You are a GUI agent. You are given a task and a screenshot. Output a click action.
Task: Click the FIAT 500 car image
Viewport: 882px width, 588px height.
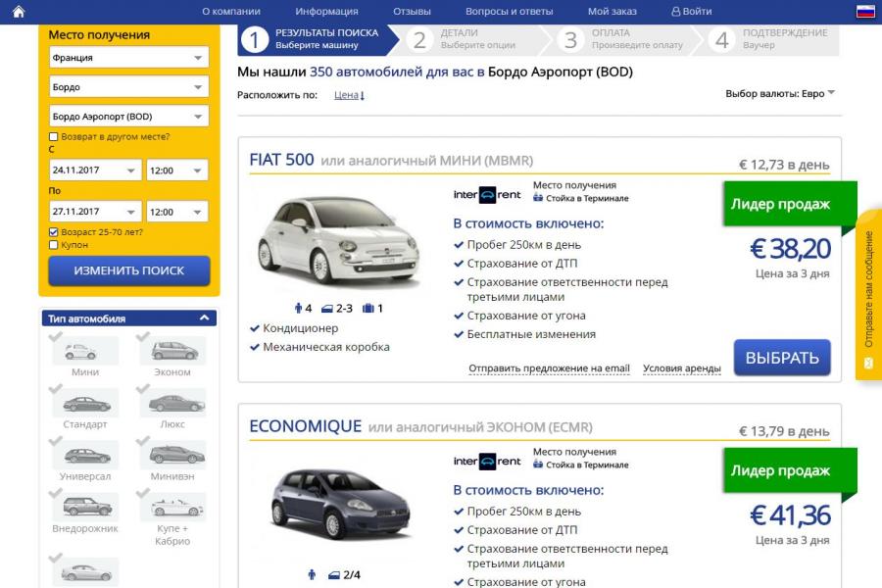pyautogui.click(x=339, y=241)
